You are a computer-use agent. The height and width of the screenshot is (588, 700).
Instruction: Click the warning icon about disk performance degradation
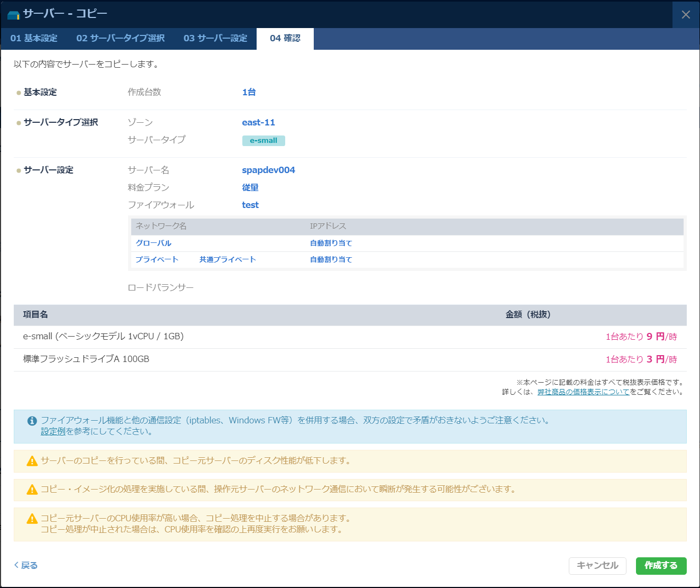[x=30, y=460]
